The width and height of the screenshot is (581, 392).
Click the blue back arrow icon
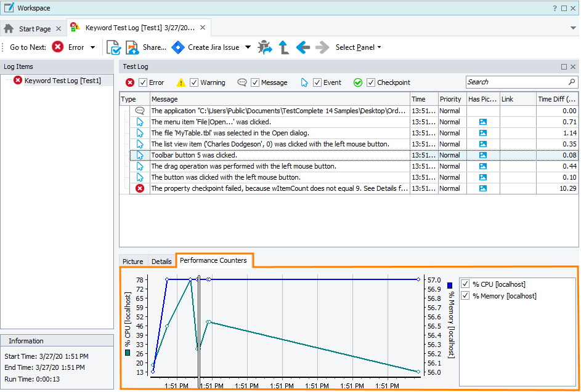[x=303, y=47]
